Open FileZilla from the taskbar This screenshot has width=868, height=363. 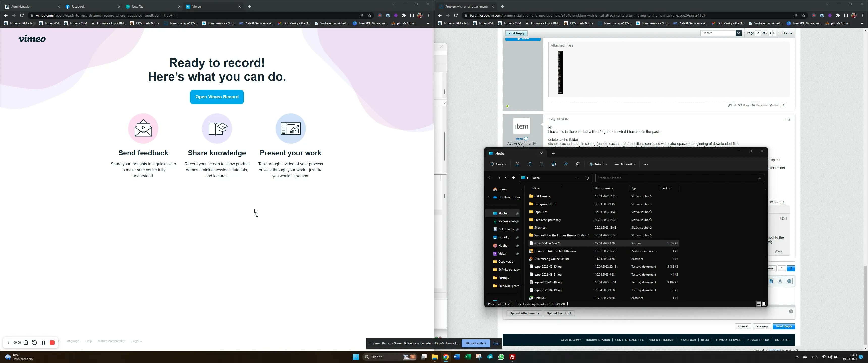pos(512,357)
